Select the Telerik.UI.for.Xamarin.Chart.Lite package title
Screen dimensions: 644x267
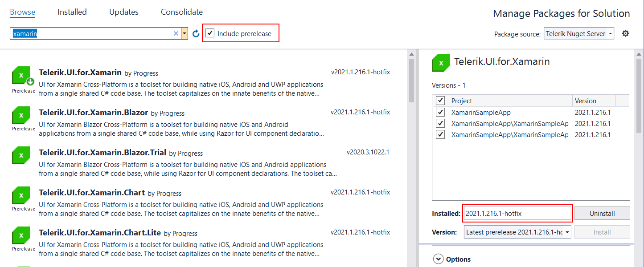[x=100, y=233]
